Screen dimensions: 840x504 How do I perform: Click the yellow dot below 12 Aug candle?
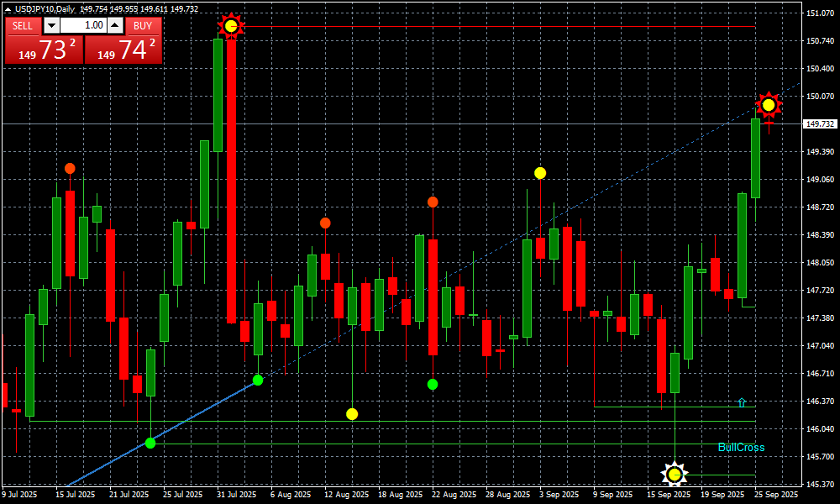pos(352,414)
